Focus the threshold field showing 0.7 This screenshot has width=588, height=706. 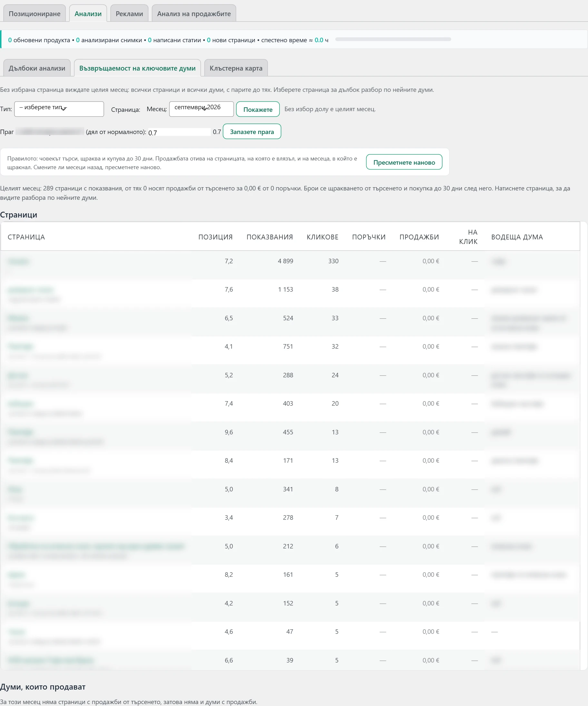(179, 132)
